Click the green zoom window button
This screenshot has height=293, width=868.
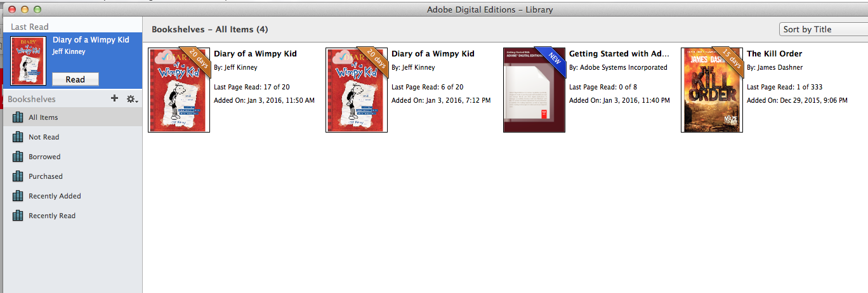point(37,10)
